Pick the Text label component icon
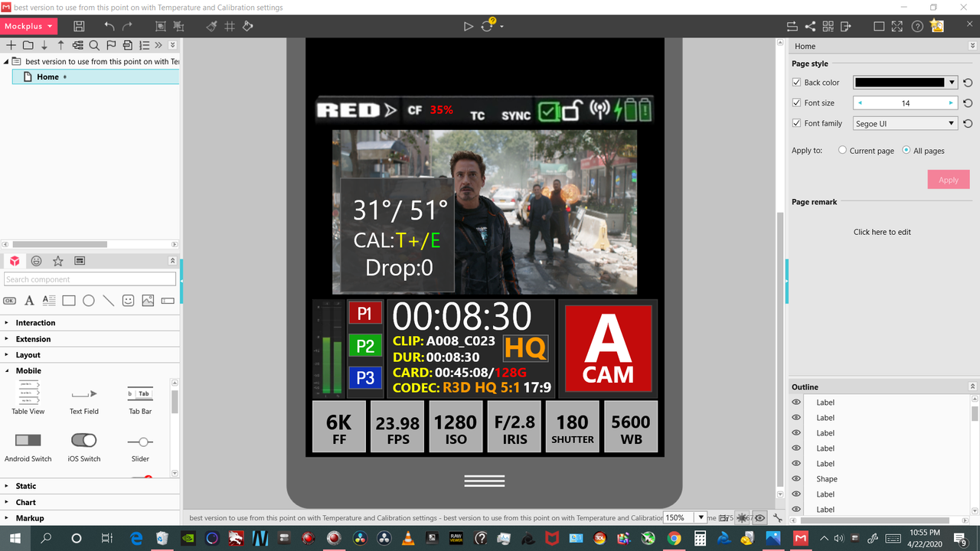This screenshot has height=551, width=980. (x=29, y=301)
